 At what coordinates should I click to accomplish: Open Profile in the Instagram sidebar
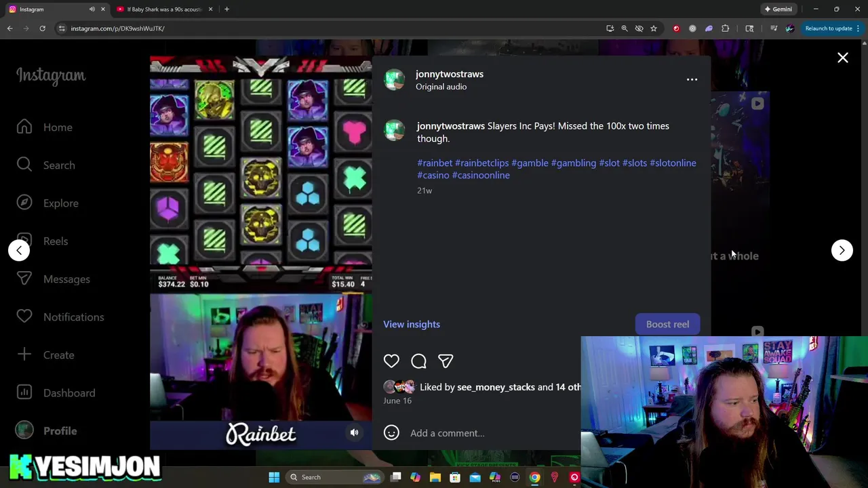(47, 431)
